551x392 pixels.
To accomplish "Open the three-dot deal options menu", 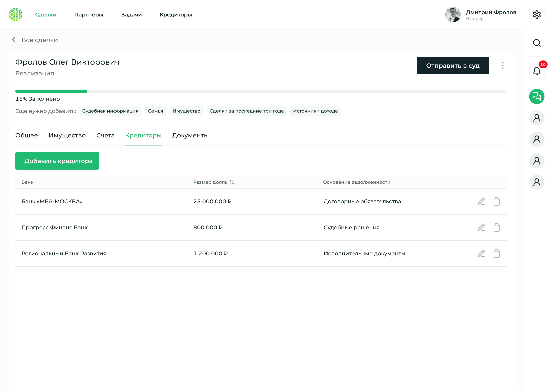I will pyautogui.click(x=503, y=65).
